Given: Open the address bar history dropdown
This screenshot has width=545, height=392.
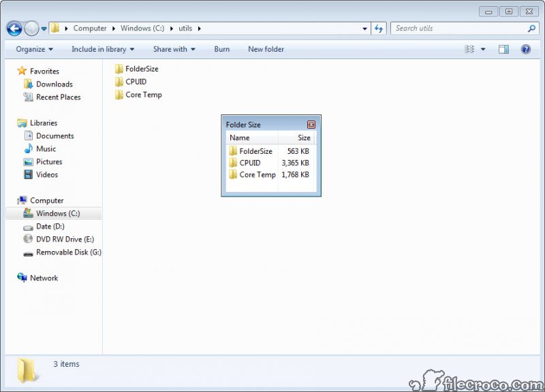Looking at the screenshot, I should click(364, 29).
